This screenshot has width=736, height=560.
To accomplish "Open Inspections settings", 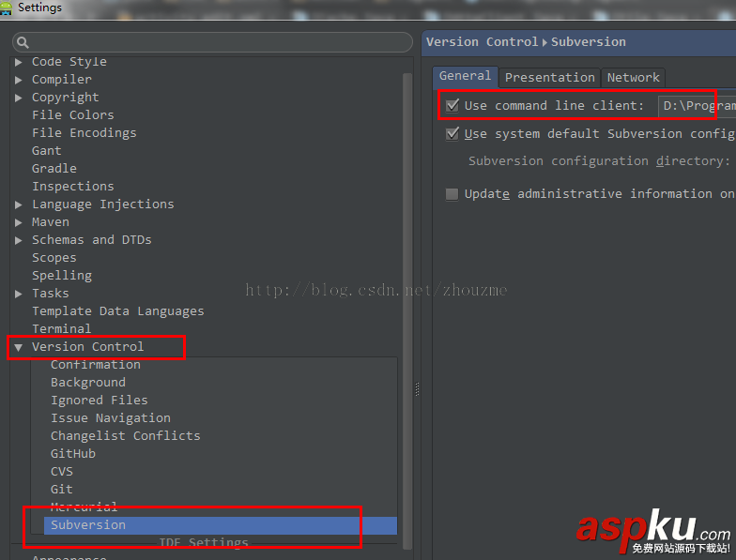I will click(x=73, y=187).
